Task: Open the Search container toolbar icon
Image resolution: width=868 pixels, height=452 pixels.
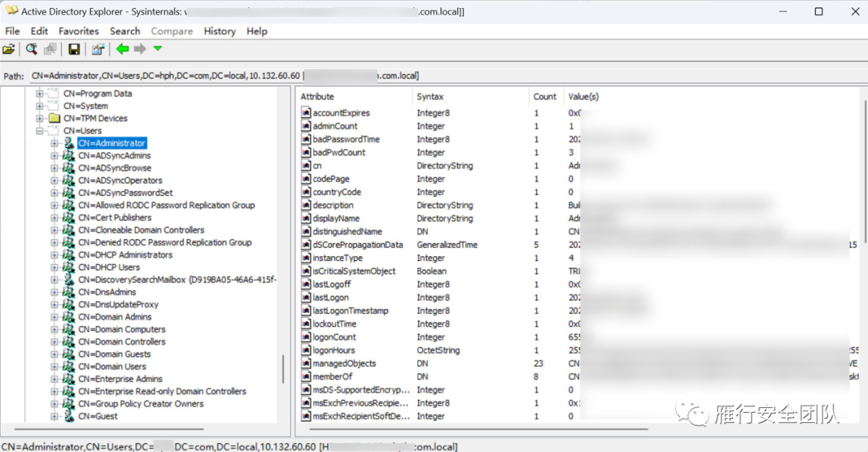Action: pyautogui.click(x=31, y=49)
